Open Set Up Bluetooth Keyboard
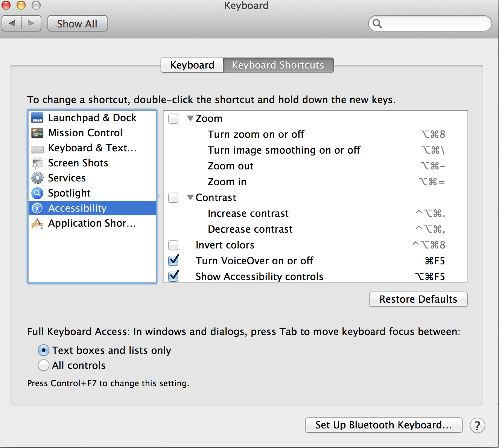 click(x=383, y=425)
